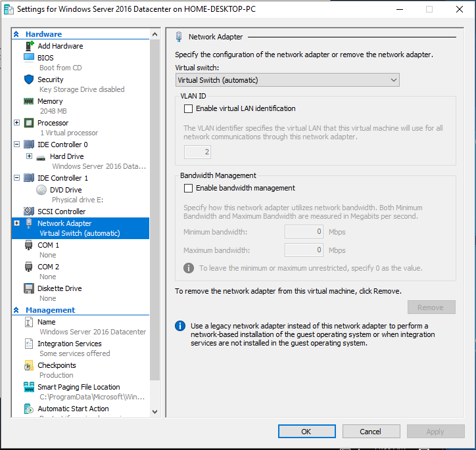476x450 pixels.
Task: Click the left panel scrollbar down arrow
Action: 155,411
